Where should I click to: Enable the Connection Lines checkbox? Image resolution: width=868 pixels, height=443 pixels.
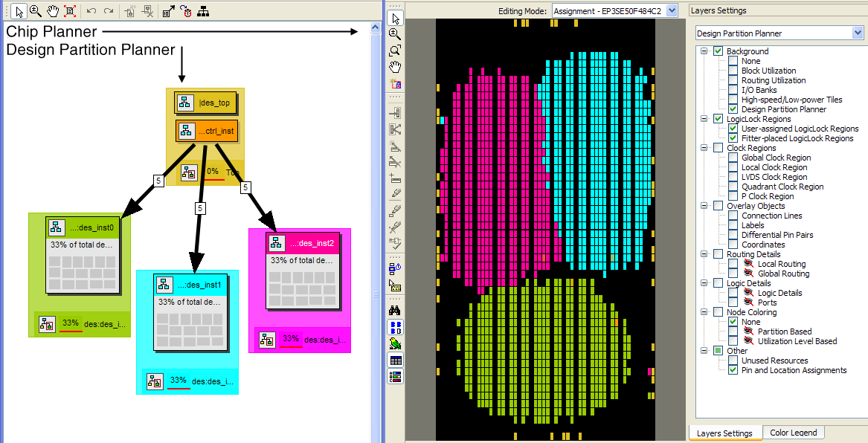733,216
